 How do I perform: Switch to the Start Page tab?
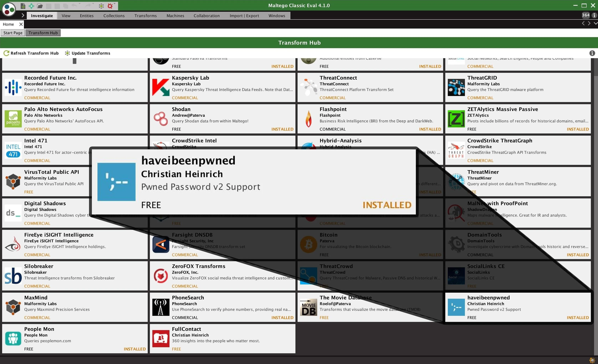pos(13,33)
